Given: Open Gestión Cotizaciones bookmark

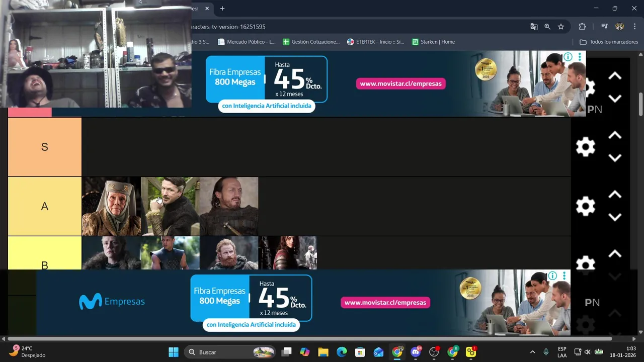Looking at the screenshot, I should [311, 42].
